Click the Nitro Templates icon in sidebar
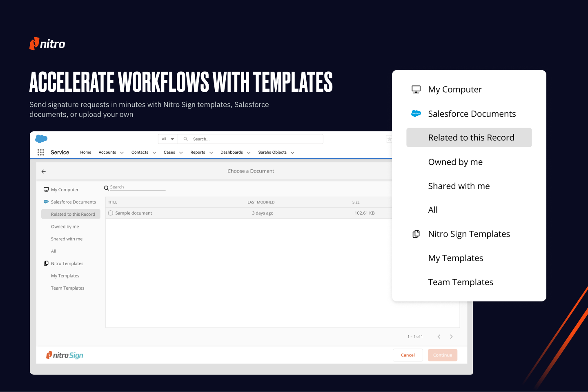The width and height of the screenshot is (588, 392). (46, 264)
